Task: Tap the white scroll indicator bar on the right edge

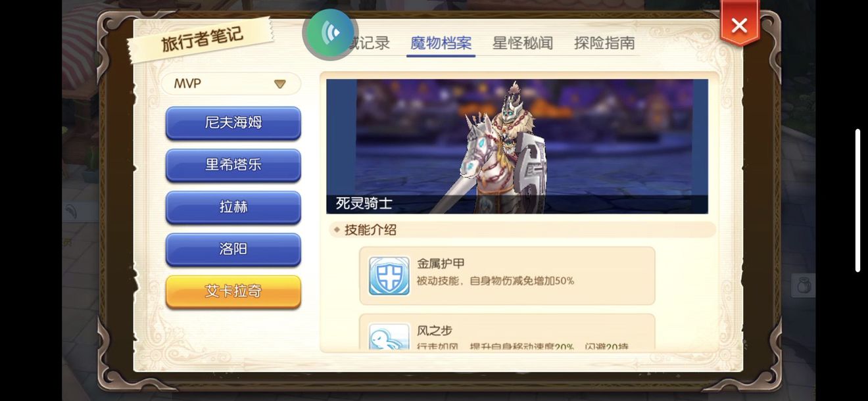Action: (857, 200)
